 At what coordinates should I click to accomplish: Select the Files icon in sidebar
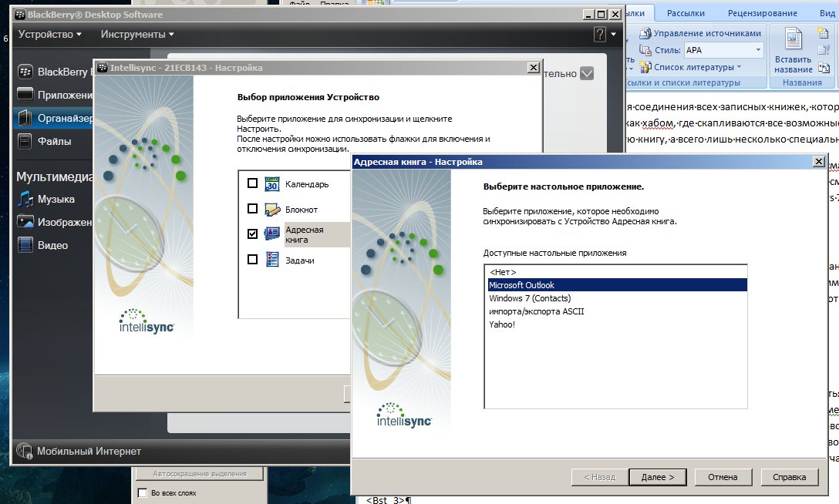[x=25, y=142]
